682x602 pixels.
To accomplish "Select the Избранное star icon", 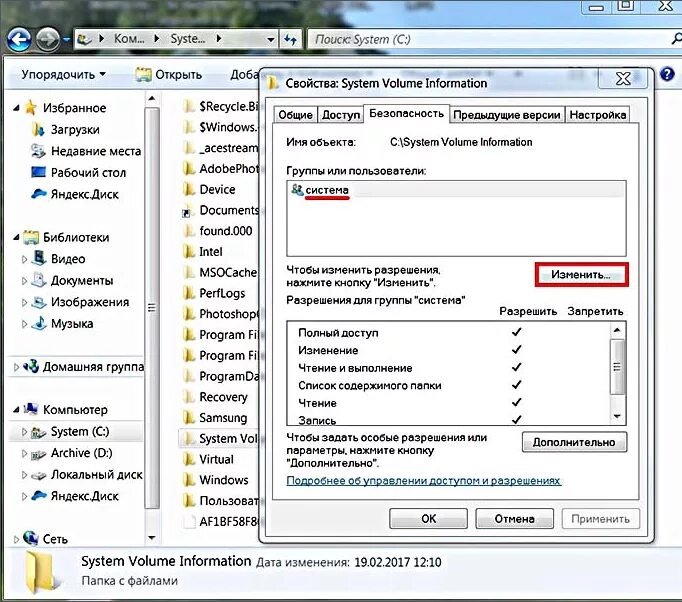I will (30, 107).
